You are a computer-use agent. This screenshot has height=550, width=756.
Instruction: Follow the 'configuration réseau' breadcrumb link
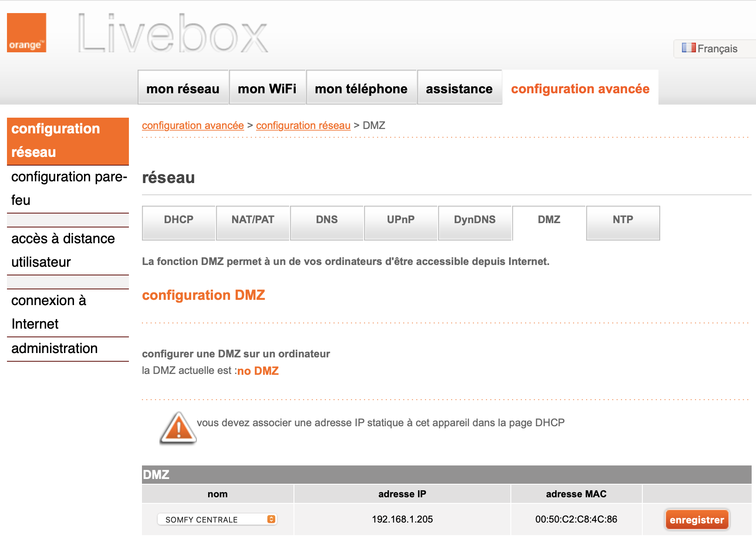pos(303,126)
